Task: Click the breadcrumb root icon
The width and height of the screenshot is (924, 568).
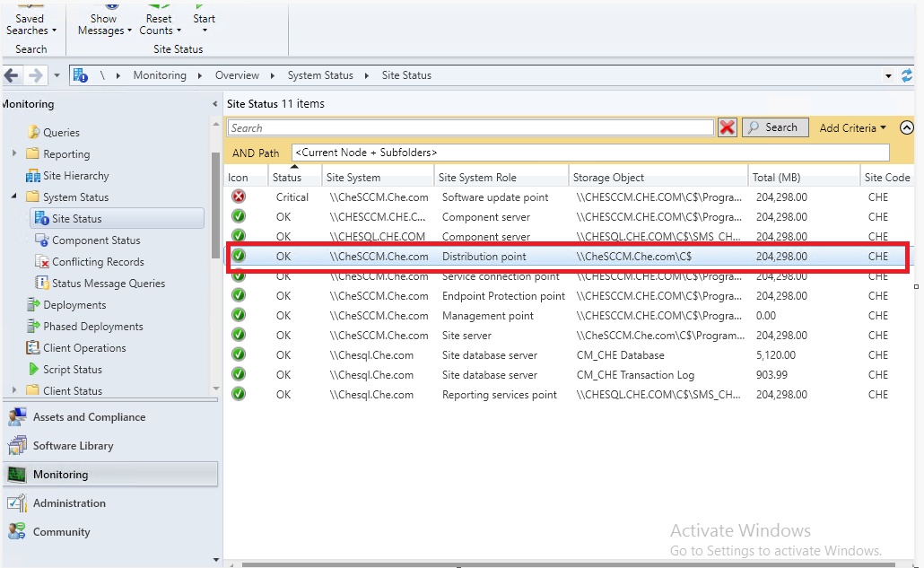Action: pyautogui.click(x=80, y=75)
